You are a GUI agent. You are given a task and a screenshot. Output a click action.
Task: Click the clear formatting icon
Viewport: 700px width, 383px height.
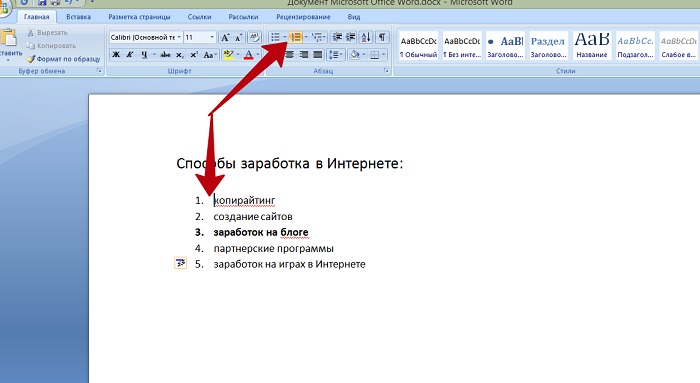[254, 37]
